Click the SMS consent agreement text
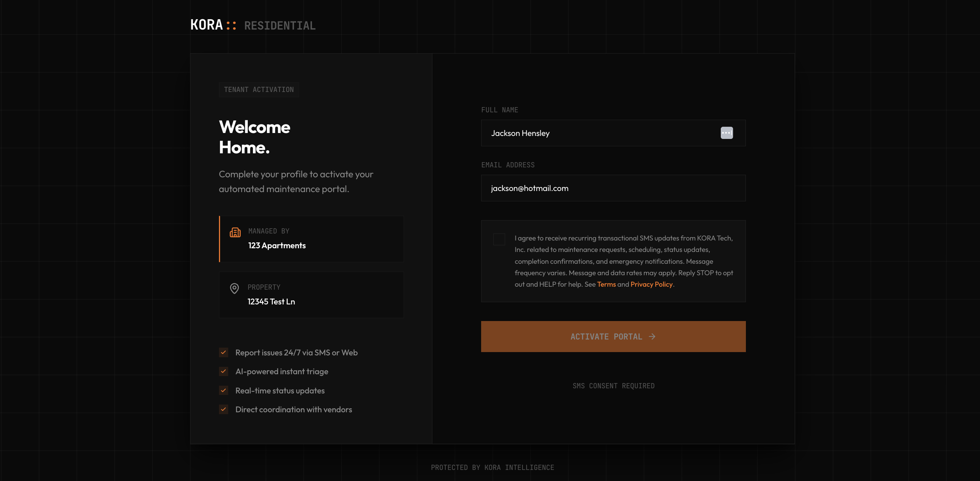 624,261
